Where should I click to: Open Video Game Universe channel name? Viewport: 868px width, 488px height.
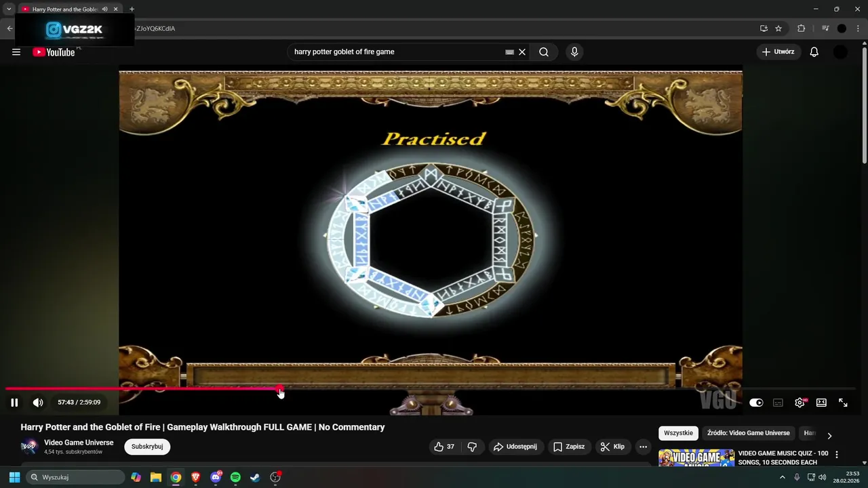point(79,443)
